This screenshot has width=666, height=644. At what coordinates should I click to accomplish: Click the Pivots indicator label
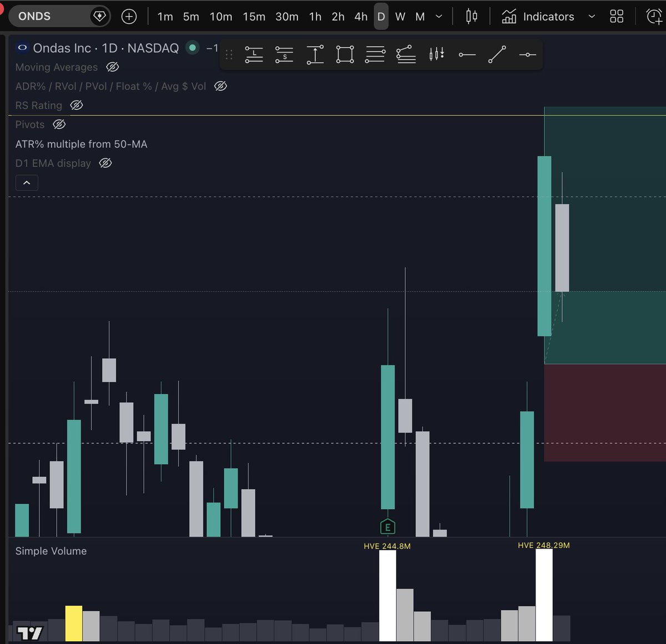[x=30, y=124]
